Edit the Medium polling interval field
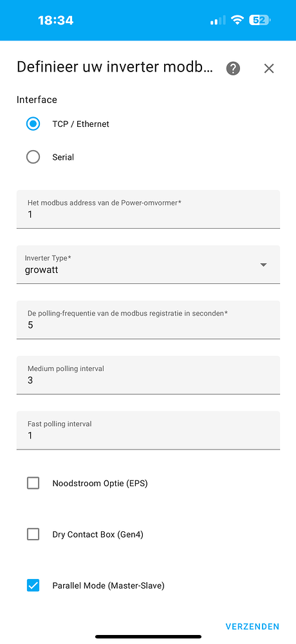Image resolution: width=296 pixels, height=644 pixels. click(x=148, y=375)
